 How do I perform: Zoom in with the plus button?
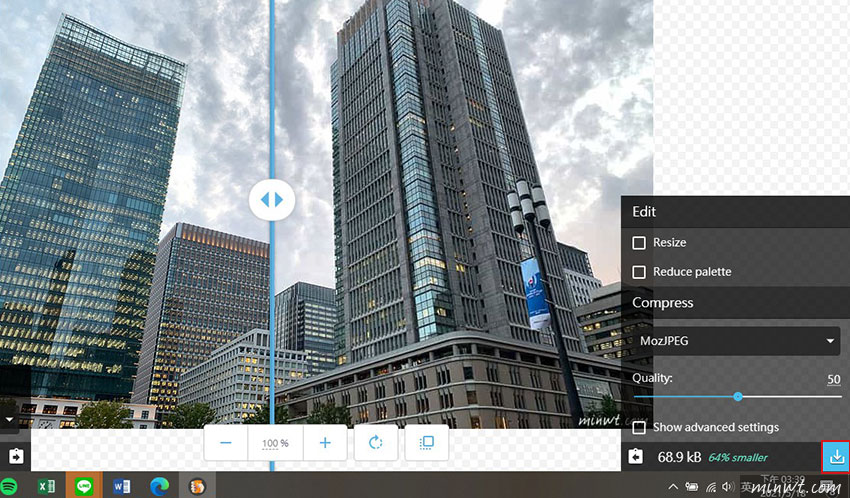tap(325, 443)
